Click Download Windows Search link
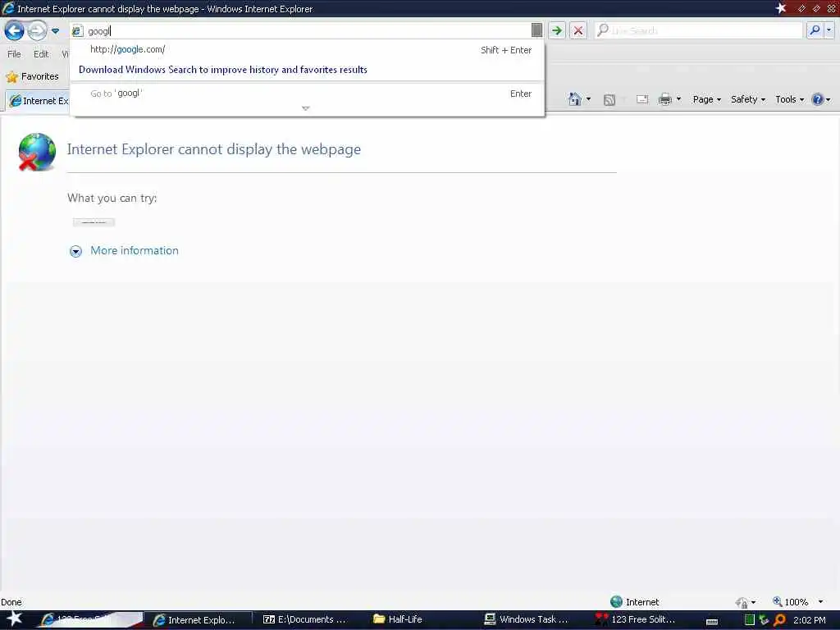The image size is (840, 630). click(223, 70)
